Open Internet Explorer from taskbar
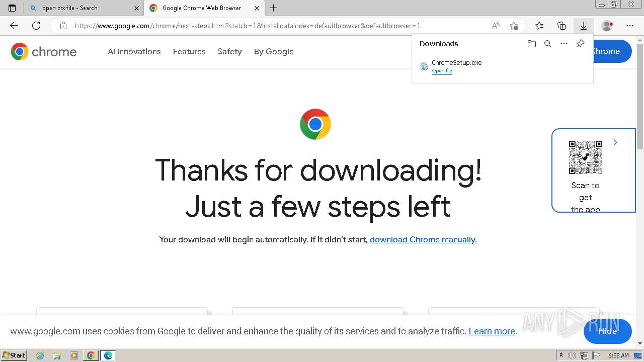This screenshot has height=362, width=644. click(40, 355)
